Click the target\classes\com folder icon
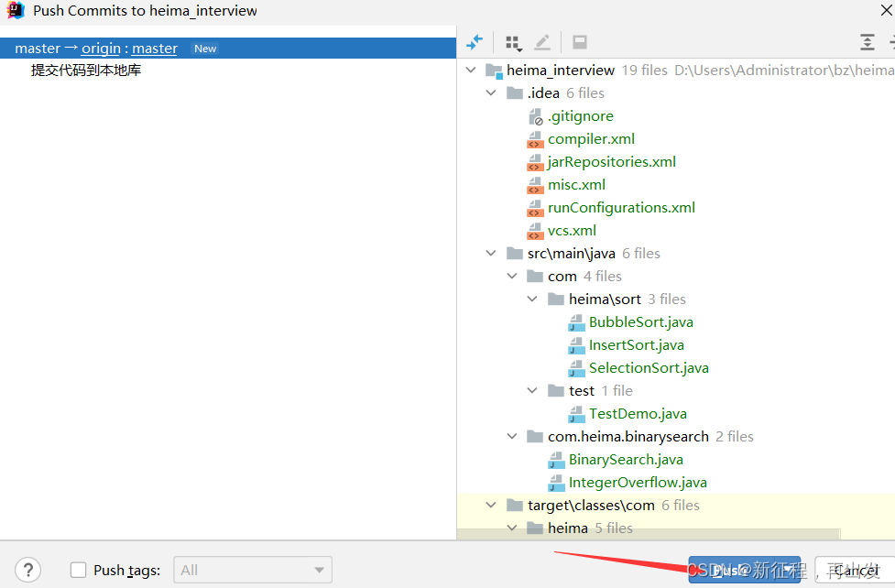 [515, 505]
